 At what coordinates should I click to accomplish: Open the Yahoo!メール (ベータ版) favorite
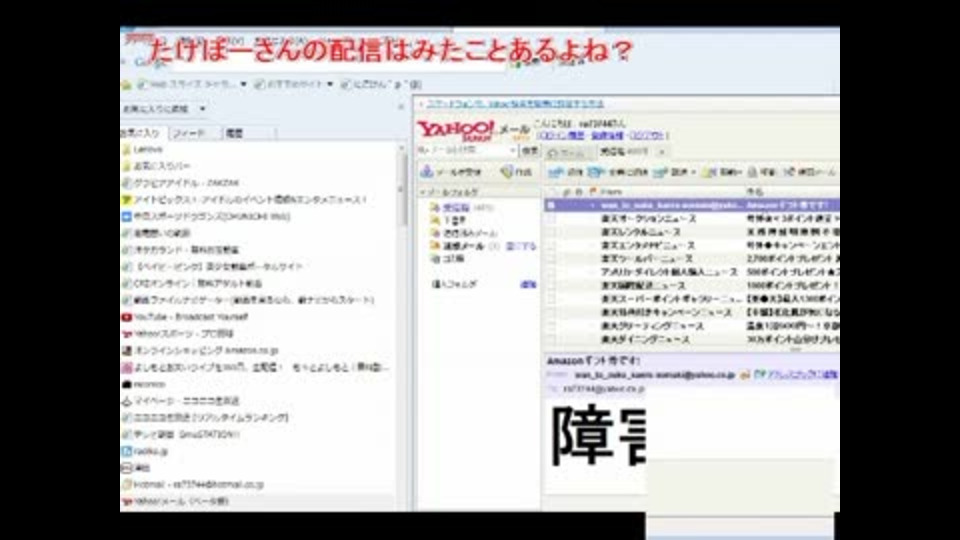(x=175, y=501)
